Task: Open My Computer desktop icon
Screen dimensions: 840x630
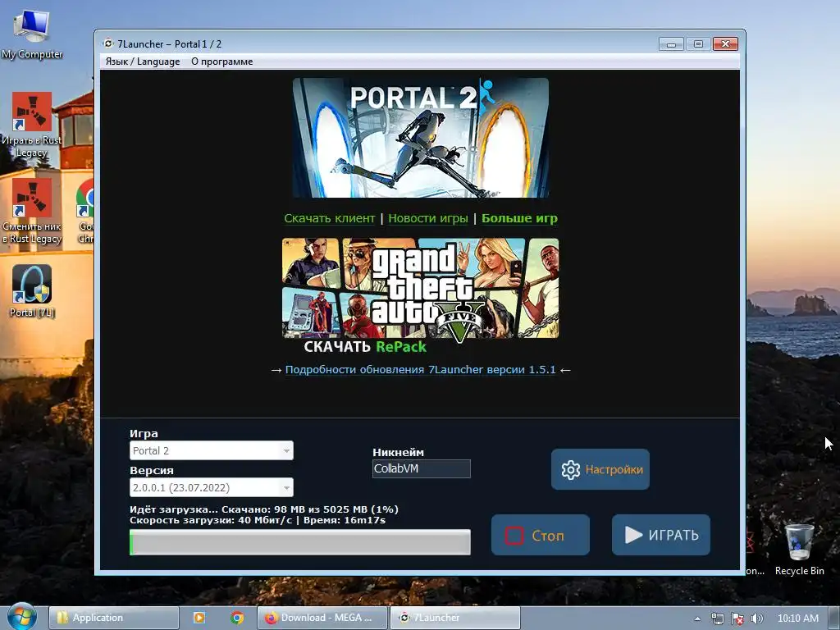Action: pyautogui.click(x=32, y=33)
